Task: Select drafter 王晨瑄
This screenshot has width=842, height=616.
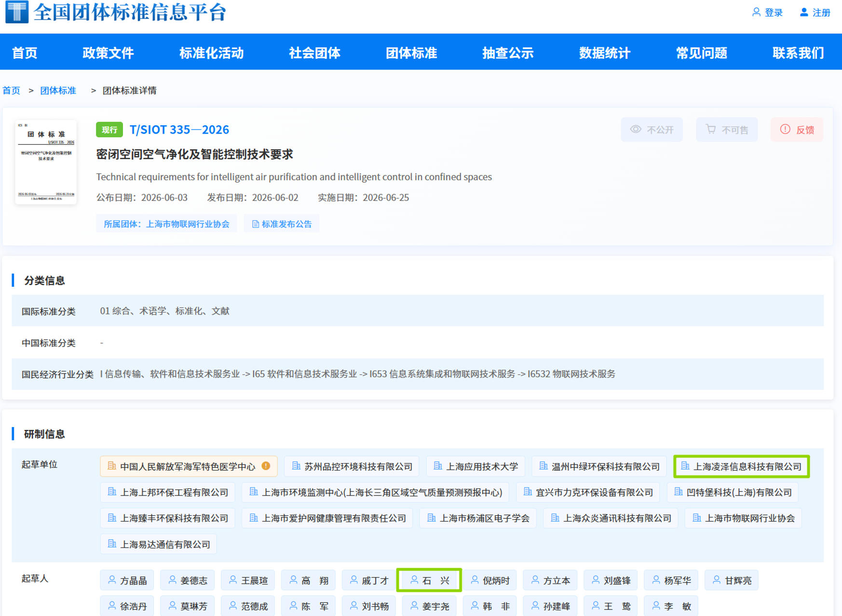Action: tap(248, 580)
